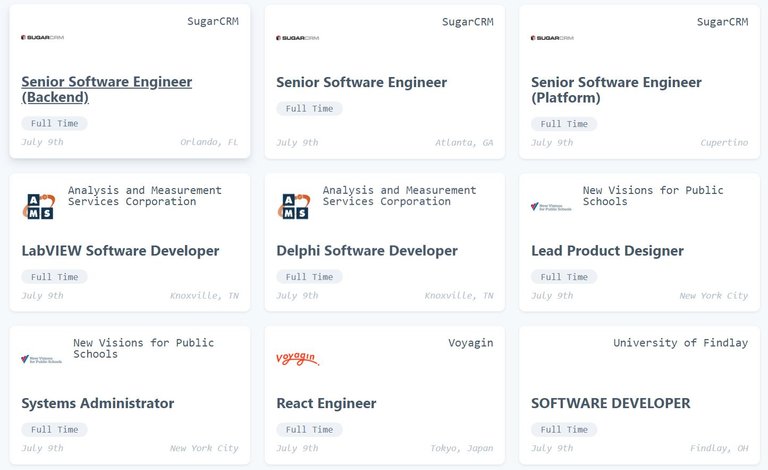Open Senior Software Engineer (Backend) listing
Screen dimensions: 768x470
[106, 89]
